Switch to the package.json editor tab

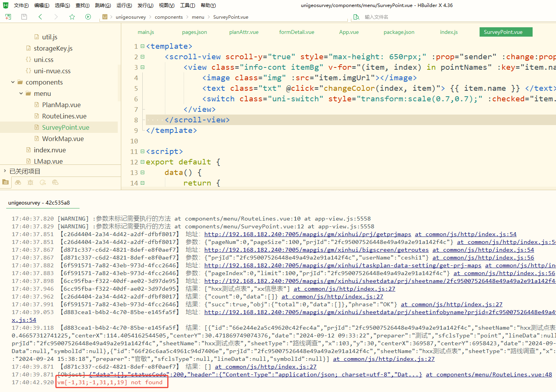[399, 32]
